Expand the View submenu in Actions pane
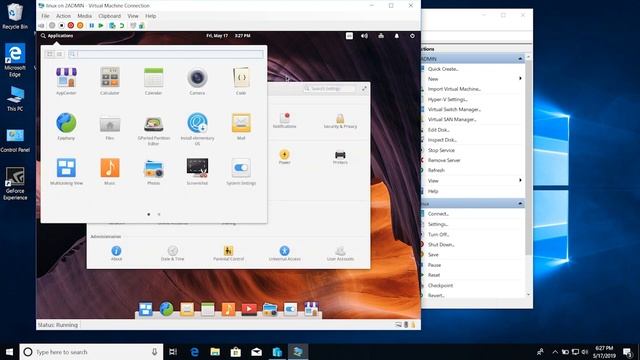The height and width of the screenshot is (360, 640). pyautogui.click(x=520, y=180)
